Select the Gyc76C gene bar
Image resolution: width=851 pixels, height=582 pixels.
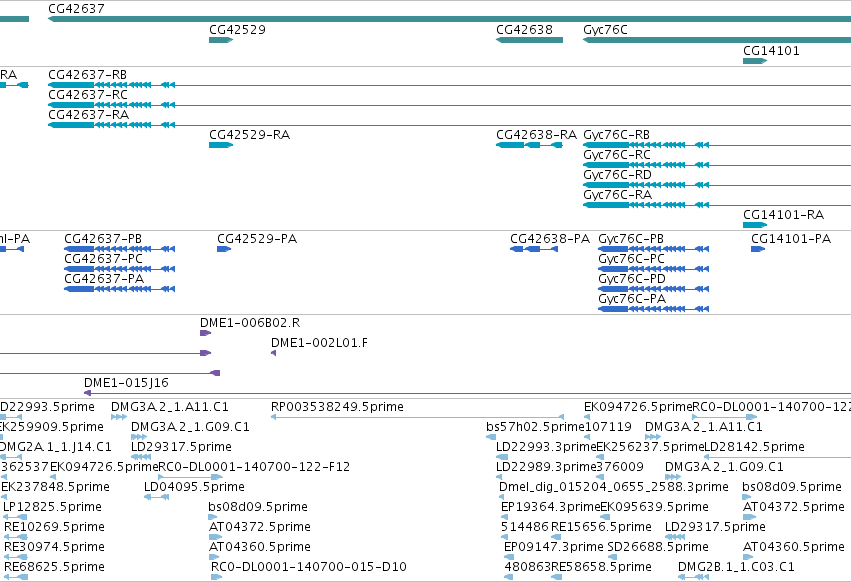coord(717,40)
